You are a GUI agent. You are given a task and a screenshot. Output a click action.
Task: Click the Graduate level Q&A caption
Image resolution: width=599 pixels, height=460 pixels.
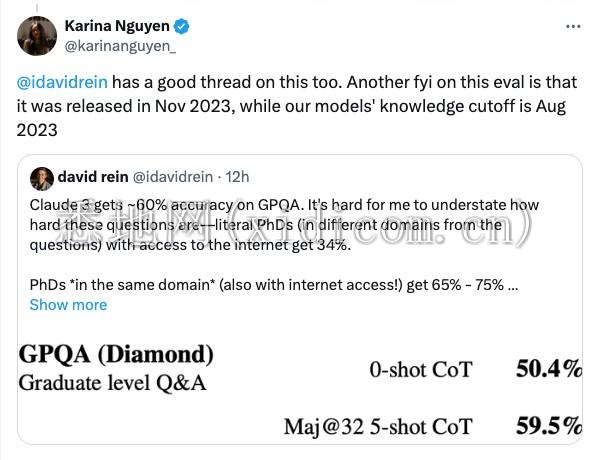coord(112,382)
